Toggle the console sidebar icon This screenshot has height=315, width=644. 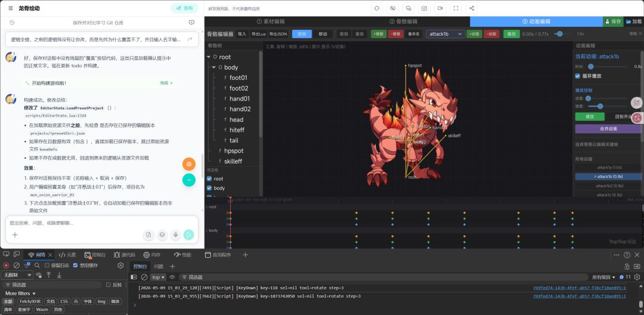pos(134,277)
